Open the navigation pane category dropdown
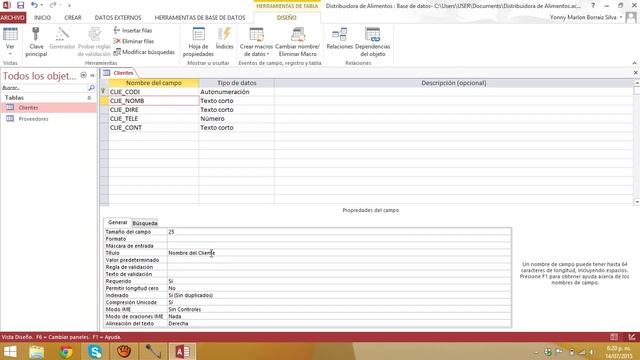This screenshot has width=640, height=360. click(83, 76)
